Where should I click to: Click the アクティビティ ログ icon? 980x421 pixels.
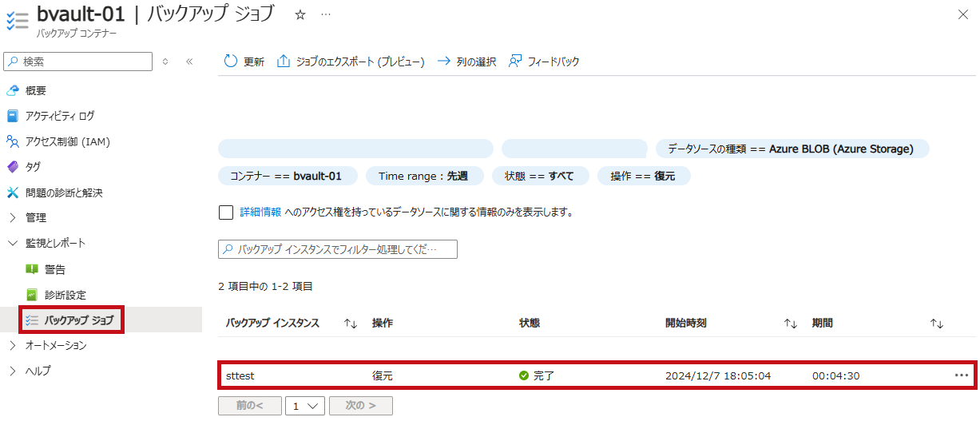tap(12, 116)
